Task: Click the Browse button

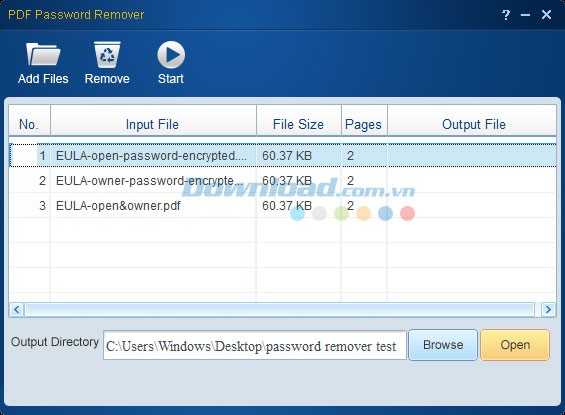Action: point(443,345)
